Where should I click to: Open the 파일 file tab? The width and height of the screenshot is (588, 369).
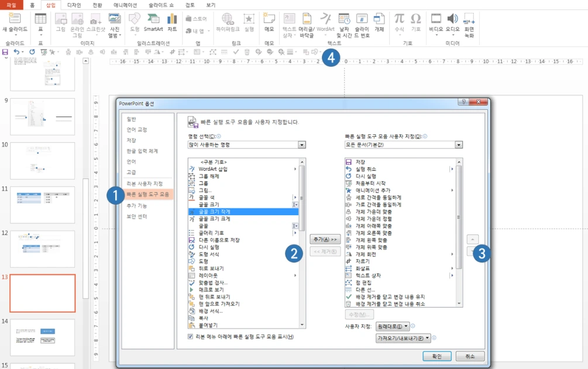click(12, 5)
